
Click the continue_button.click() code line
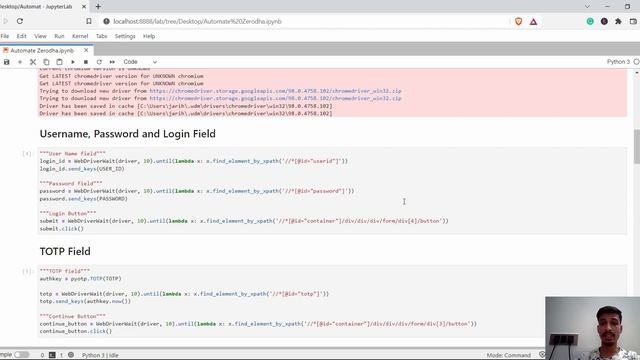[76, 331]
